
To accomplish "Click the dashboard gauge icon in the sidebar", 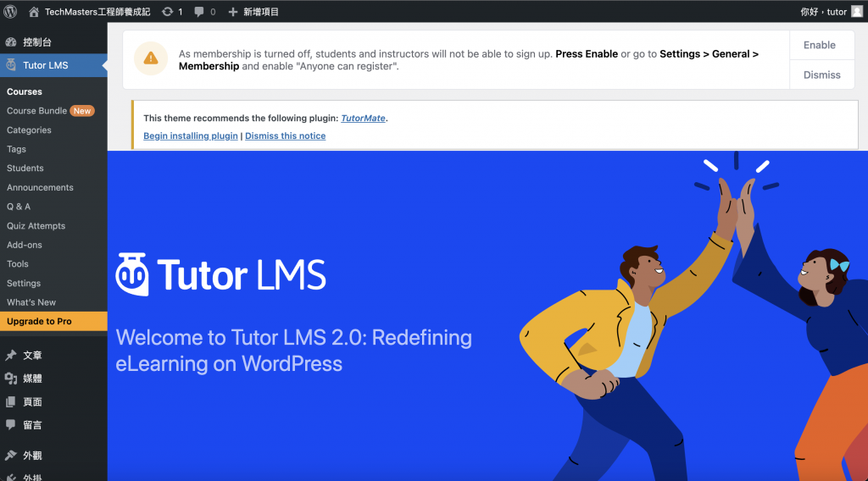I will 11,42.
